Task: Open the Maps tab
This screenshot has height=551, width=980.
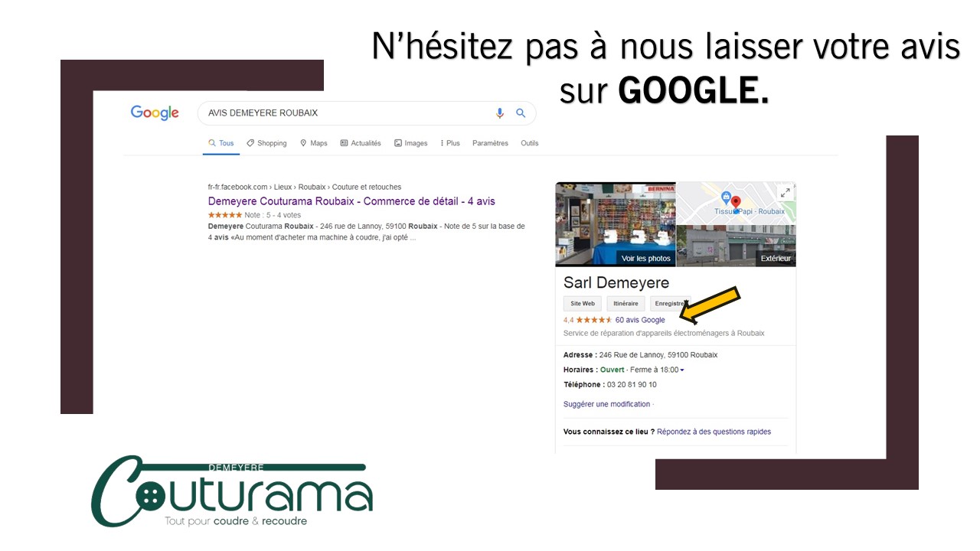Action: tap(313, 143)
